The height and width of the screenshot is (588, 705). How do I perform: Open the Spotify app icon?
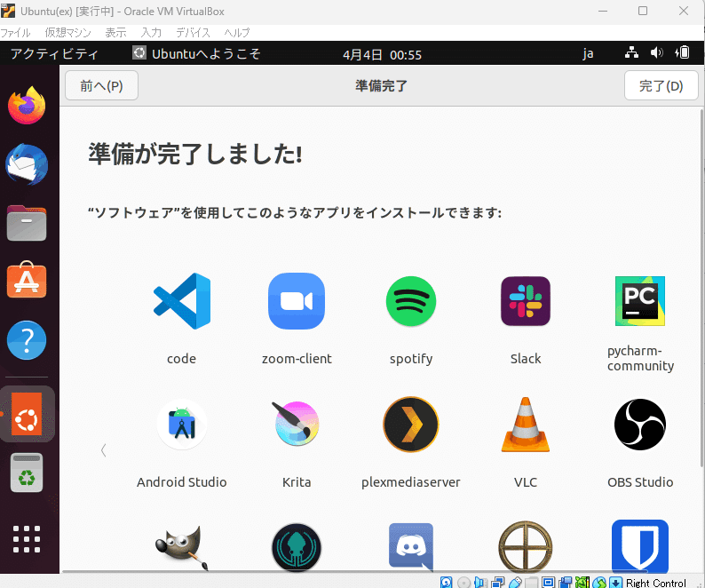[411, 301]
